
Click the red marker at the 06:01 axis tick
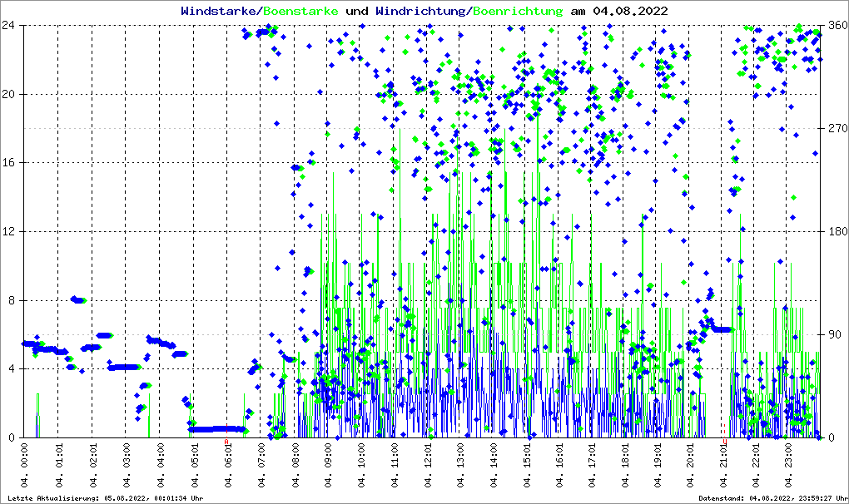click(x=226, y=442)
